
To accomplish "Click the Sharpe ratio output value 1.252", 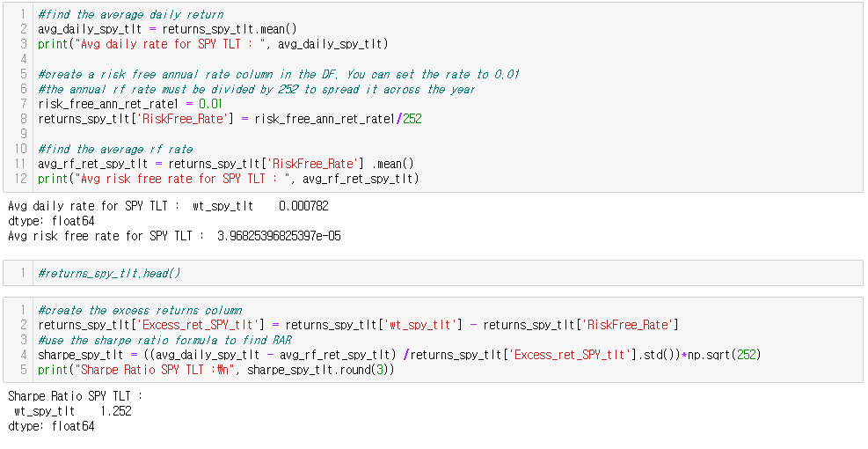I will point(116,411).
